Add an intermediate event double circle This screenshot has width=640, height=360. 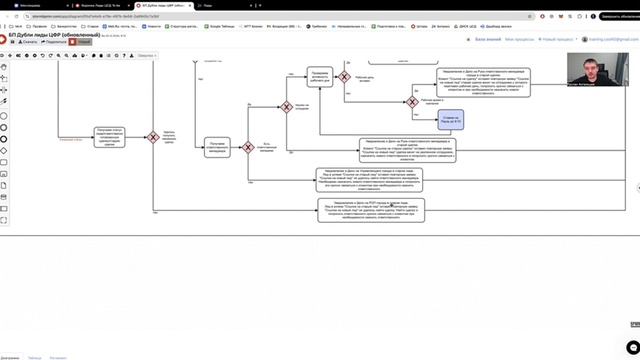click(4, 128)
